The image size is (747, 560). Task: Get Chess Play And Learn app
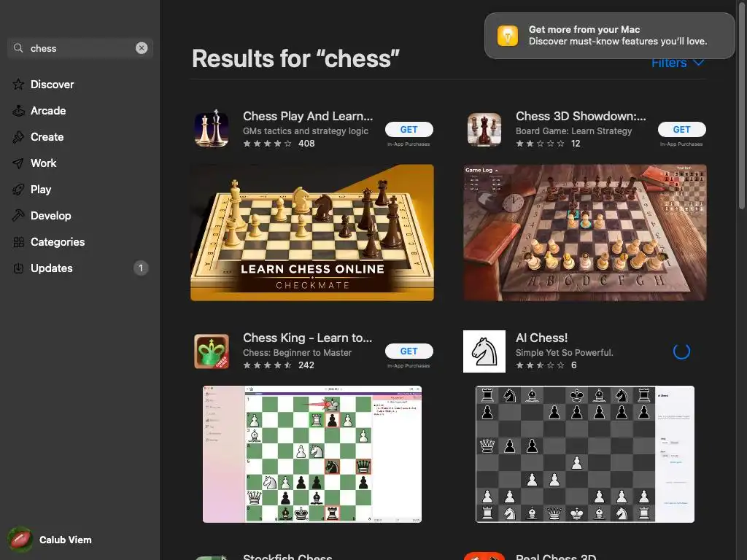pyautogui.click(x=409, y=130)
